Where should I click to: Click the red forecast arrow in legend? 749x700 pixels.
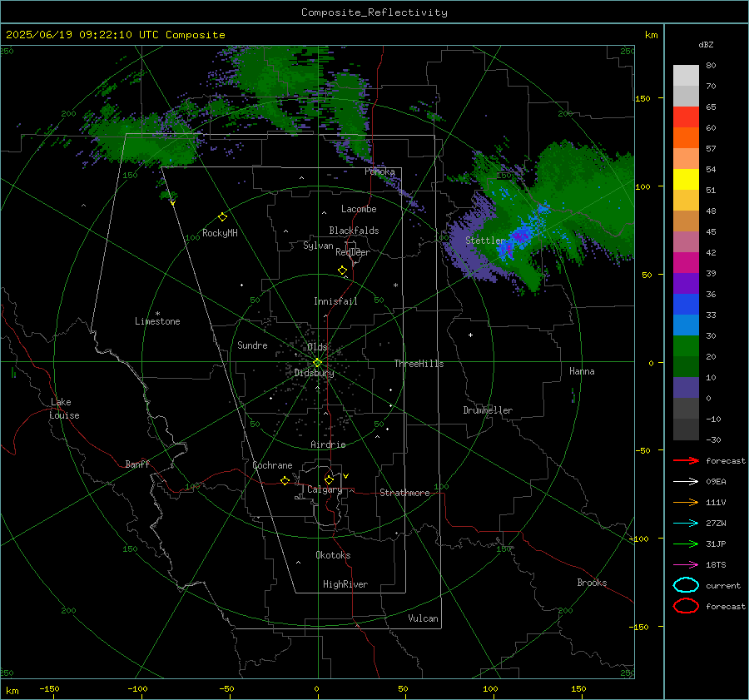click(x=686, y=460)
